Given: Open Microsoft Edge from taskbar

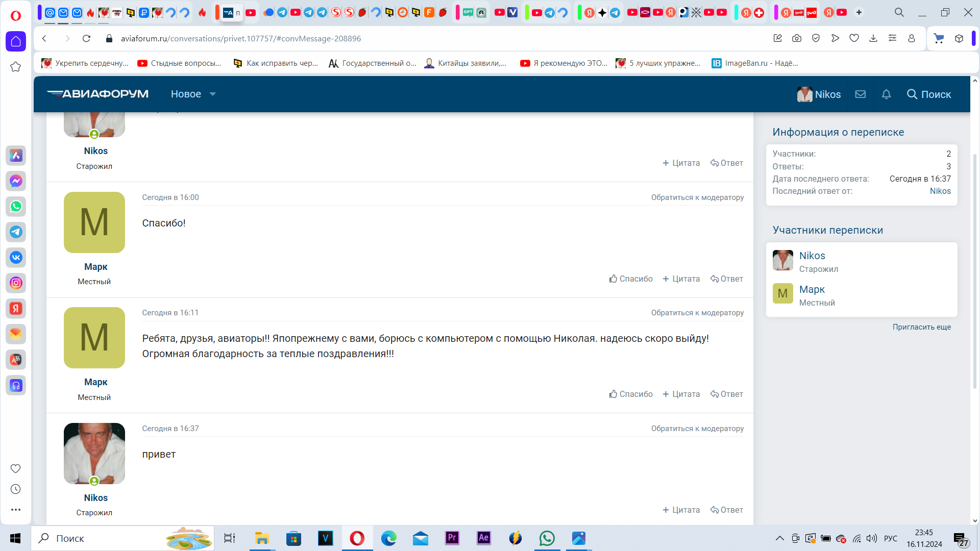Looking at the screenshot, I should click(x=388, y=538).
